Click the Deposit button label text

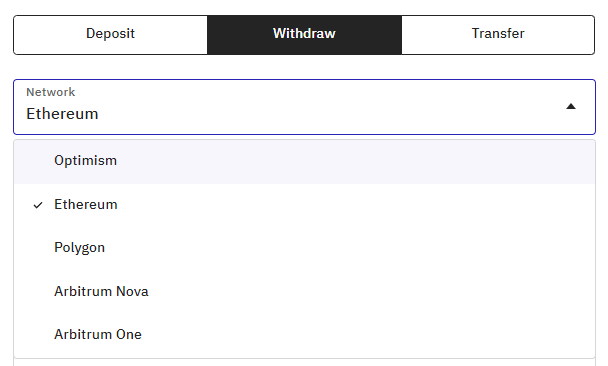[x=111, y=34]
